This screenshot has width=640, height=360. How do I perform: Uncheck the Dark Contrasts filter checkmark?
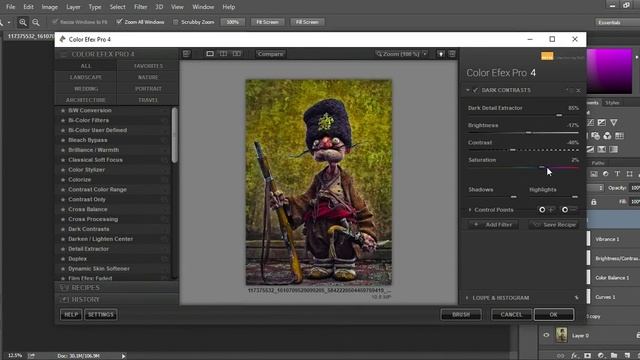476,90
